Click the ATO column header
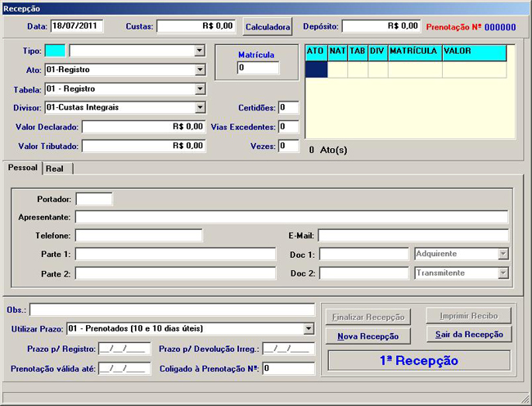The width and height of the screenshot is (532, 406). point(316,53)
